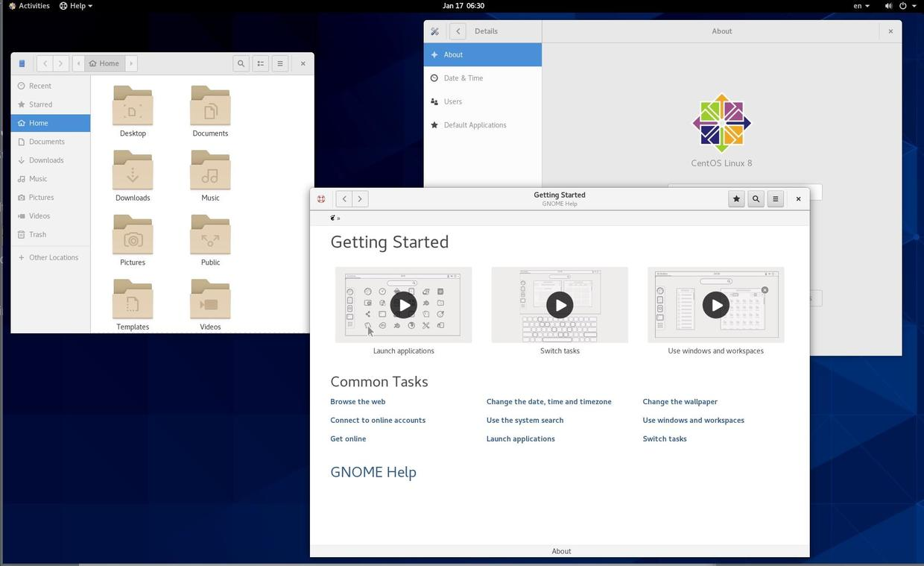
Task: Go back using GNOME Help back arrow
Action: tap(344, 198)
